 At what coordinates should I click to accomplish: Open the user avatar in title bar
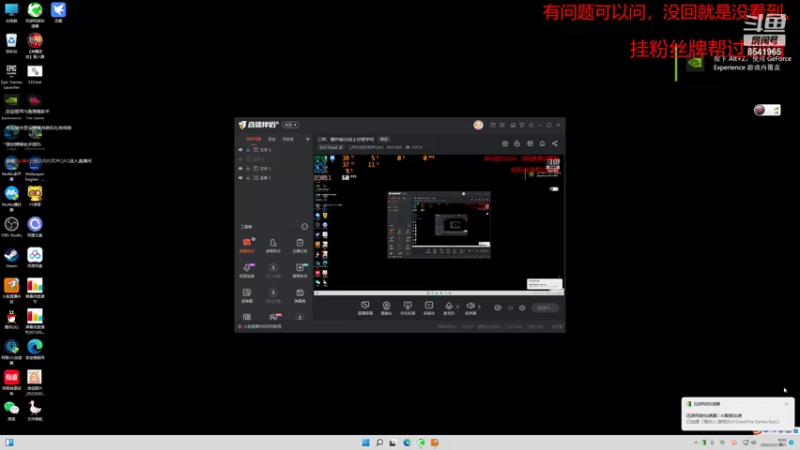(x=478, y=125)
